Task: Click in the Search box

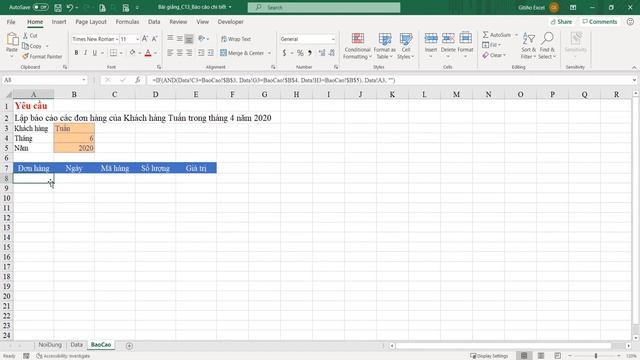Action: (x=324, y=7)
